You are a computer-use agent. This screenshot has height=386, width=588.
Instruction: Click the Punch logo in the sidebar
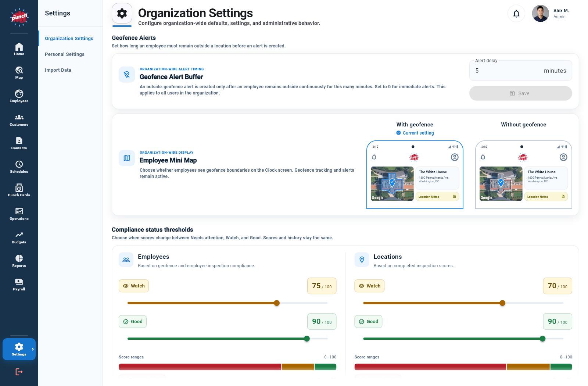point(19,17)
